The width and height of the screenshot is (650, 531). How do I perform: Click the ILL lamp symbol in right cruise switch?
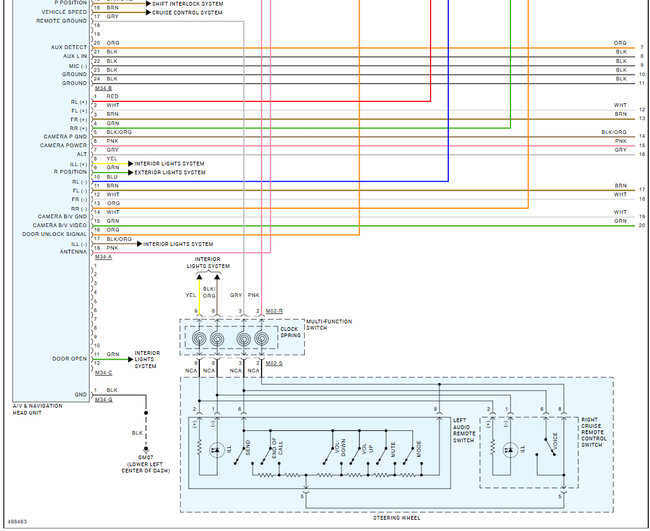pos(511,449)
